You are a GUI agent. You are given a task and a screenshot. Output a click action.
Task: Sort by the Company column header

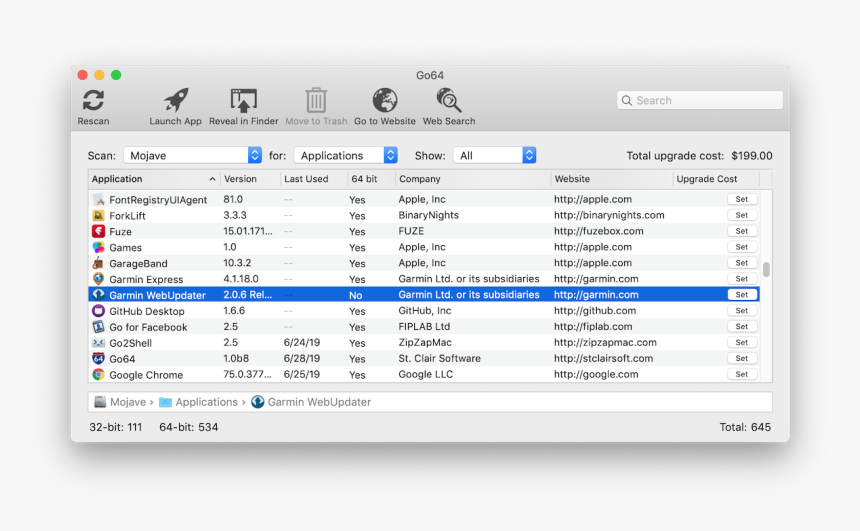(x=473, y=179)
